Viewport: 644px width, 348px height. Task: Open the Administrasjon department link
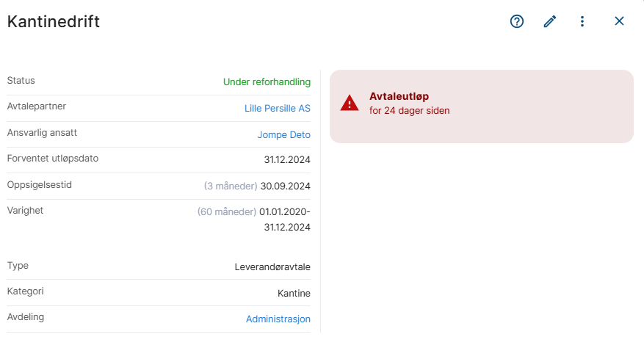pos(278,319)
